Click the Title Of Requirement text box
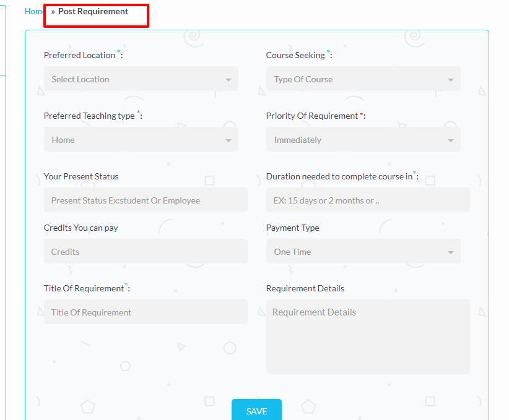Screen dimensions: 509x420 click(x=146, y=312)
